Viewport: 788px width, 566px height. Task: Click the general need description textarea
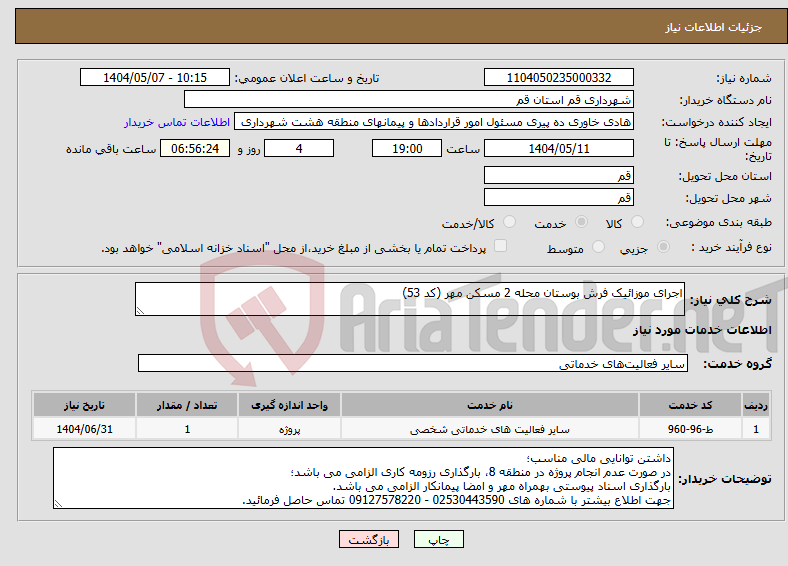point(410,299)
